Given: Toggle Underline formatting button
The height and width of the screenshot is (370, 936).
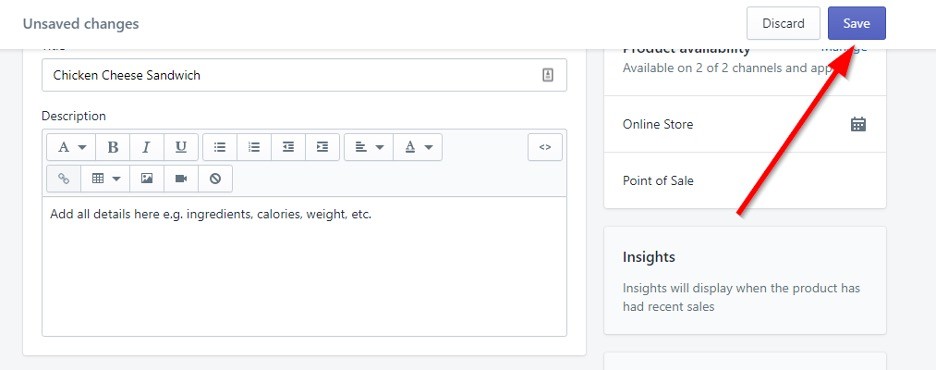Looking at the screenshot, I should pos(181,147).
